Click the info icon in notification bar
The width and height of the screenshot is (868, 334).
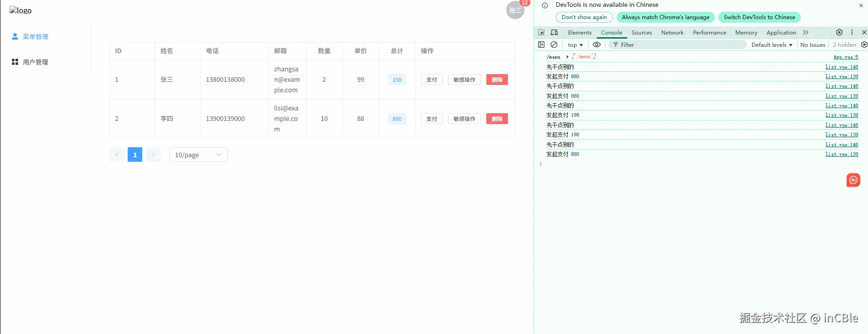point(544,5)
